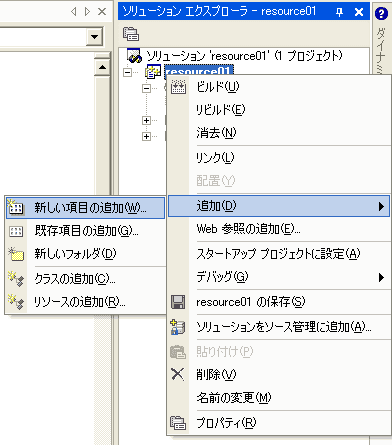Click the pin icon of Solution Explorer
This screenshot has width=392, height=445.
(339, 12)
